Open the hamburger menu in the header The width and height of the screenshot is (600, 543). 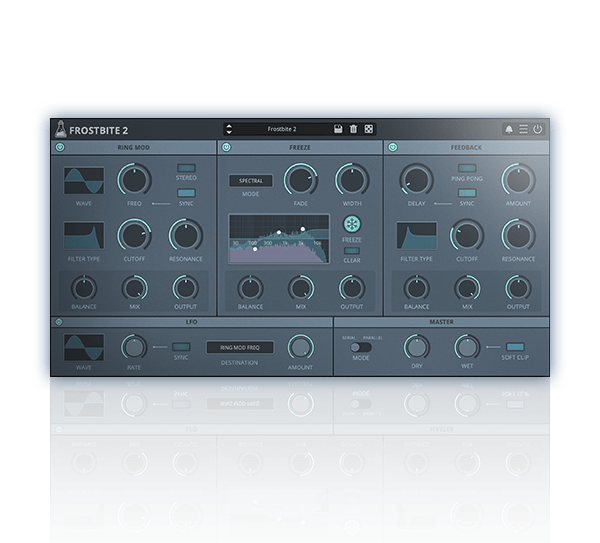coord(523,129)
